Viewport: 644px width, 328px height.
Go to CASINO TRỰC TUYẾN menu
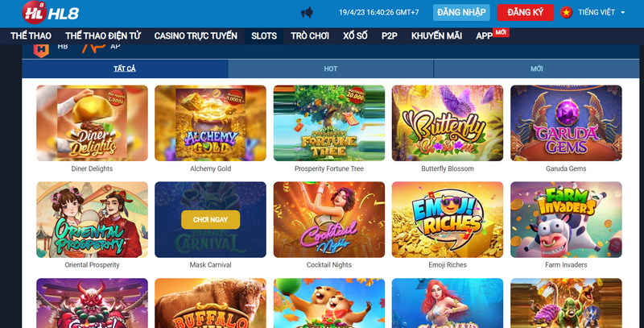[x=196, y=36]
